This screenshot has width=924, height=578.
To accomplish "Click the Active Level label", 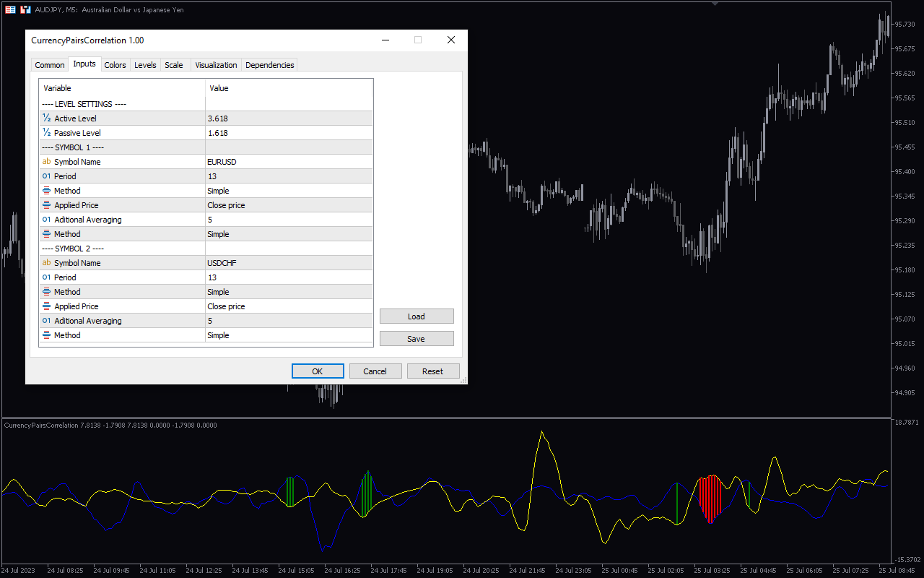I will [x=75, y=118].
